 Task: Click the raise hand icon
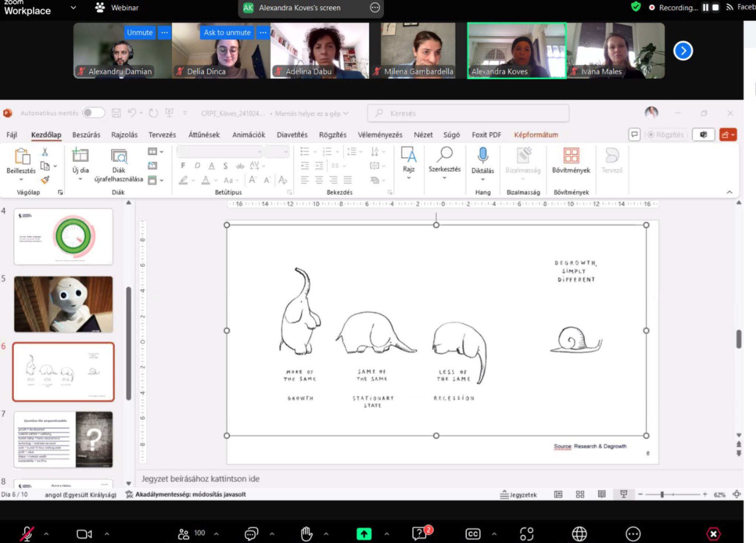point(306,533)
